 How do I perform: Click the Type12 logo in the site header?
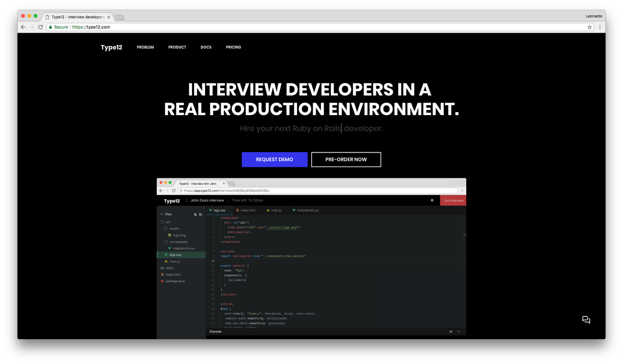click(112, 47)
